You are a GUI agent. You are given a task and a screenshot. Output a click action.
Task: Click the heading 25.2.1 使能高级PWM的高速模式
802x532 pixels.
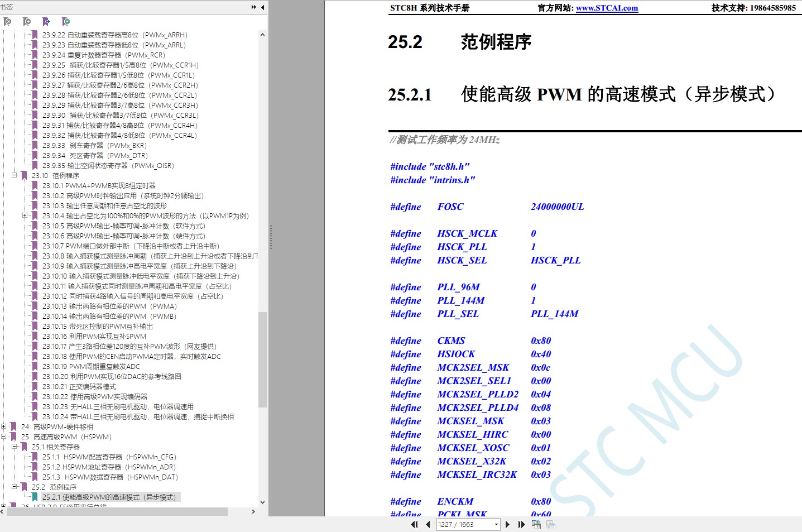click(x=582, y=94)
